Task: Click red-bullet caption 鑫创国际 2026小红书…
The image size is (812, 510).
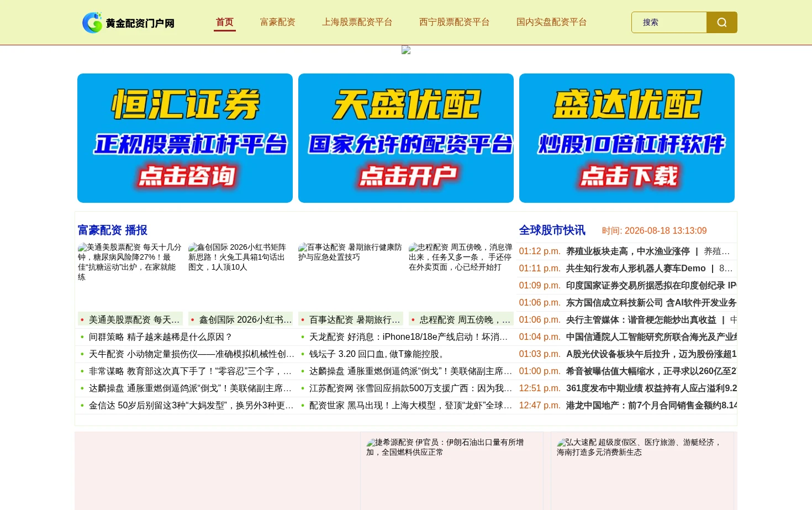Action: (x=240, y=319)
